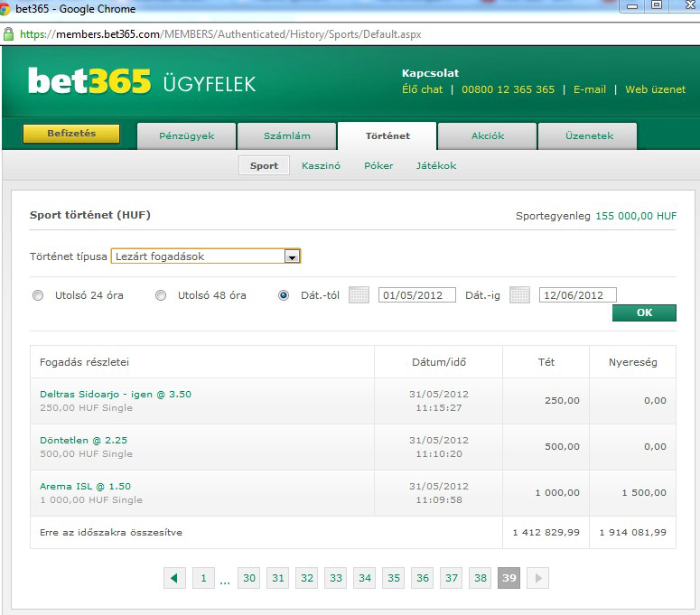Viewport: 700px width, 615px height.
Task: Go to page 38
Action: click(x=481, y=578)
